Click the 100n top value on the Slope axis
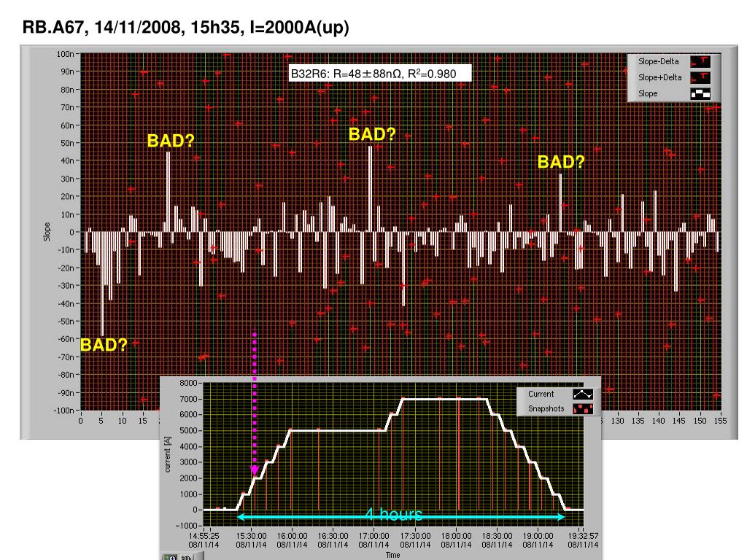The width and height of the screenshot is (747, 560). (65, 54)
